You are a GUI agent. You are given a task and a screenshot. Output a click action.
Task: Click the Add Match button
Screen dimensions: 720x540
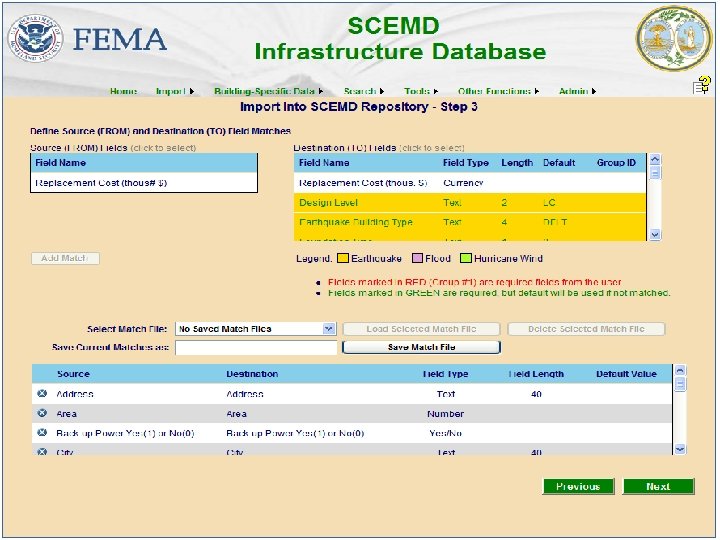point(65,258)
